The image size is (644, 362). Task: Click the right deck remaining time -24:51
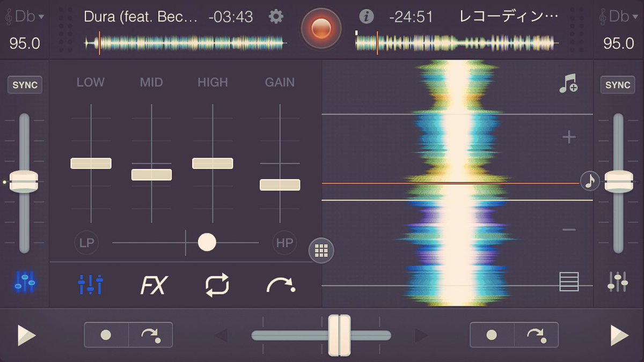411,17
